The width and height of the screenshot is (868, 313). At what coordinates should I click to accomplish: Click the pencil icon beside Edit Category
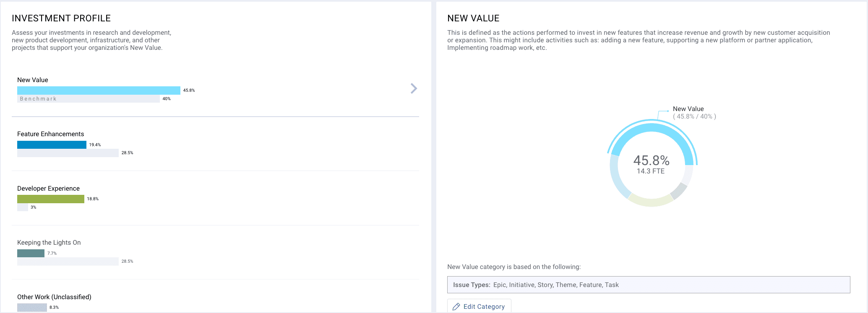point(456,307)
